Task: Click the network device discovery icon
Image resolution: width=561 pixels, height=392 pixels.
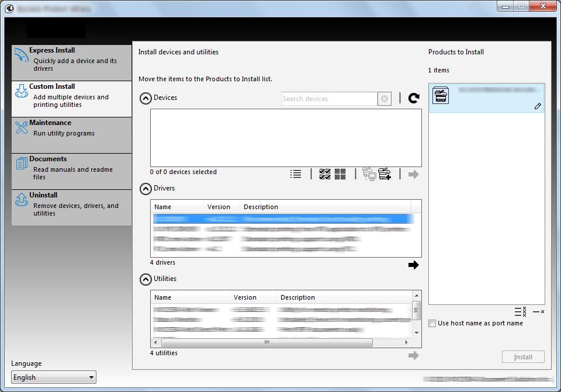Action: point(369,174)
